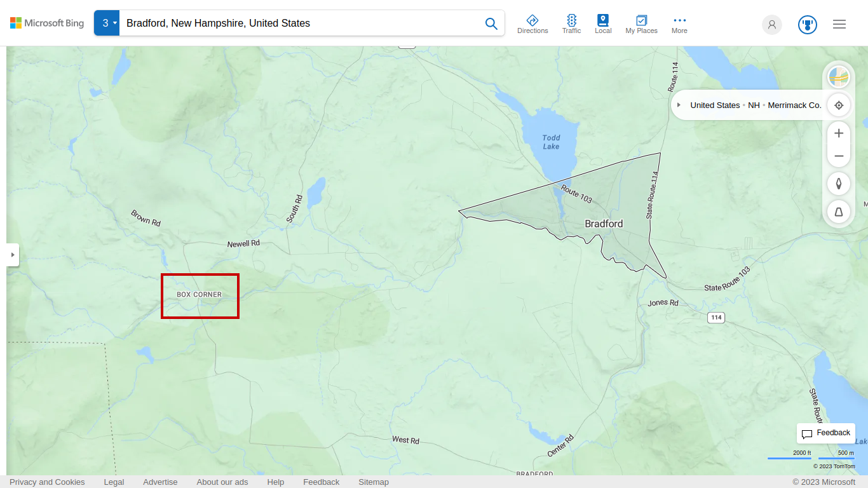The height and width of the screenshot is (488, 868).
Task: Select Merrimack Co. in the breadcrumb
Action: tap(794, 105)
